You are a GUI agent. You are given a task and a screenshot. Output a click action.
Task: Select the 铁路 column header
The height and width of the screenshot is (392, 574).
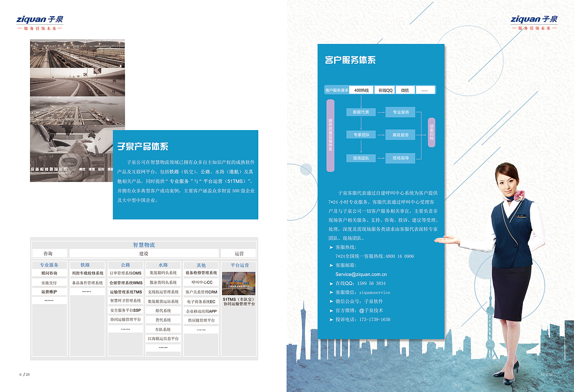87,265
